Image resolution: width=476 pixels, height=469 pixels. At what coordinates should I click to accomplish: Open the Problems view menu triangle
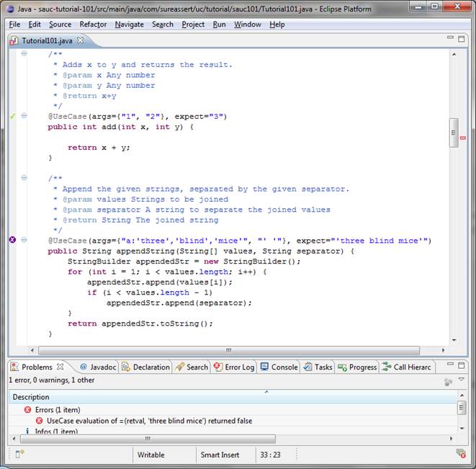(x=462, y=380)
